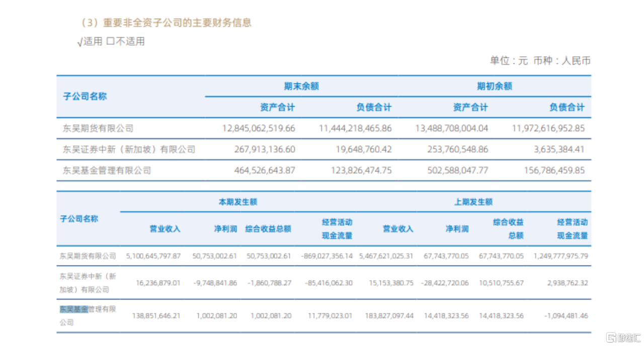
Task: Click the cell 464,526,643.87
Action: coord(265,170)
